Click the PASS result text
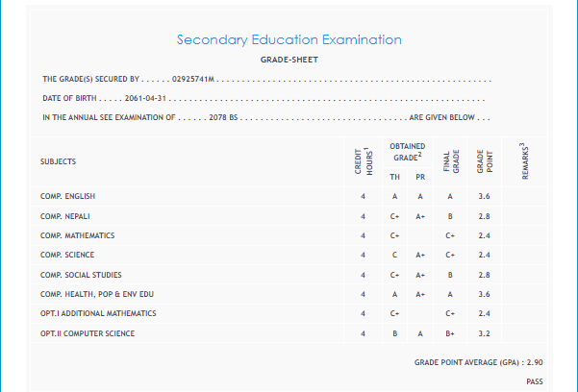Viewport: 578px width, 392px height. click(x=535, y=381)
